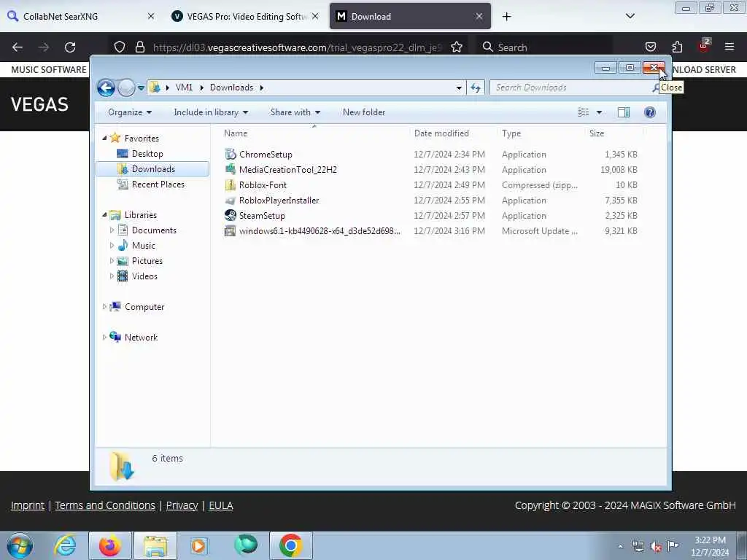Open the Include in library menu
The image size is (747, 560).
click(x=211, y=112)
